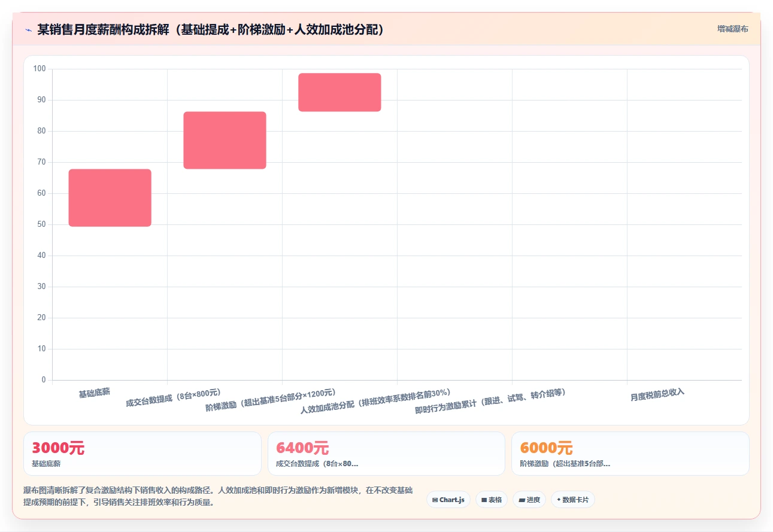Click the x-axis label 人效加成池分配
Screen dimensions: 773x532
coord(375,402)
